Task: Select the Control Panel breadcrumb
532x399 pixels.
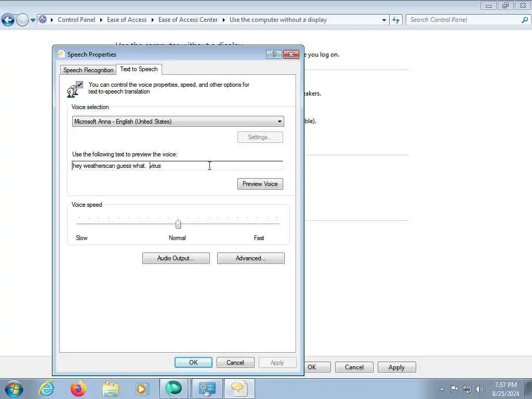Action: tap(76, 20)
